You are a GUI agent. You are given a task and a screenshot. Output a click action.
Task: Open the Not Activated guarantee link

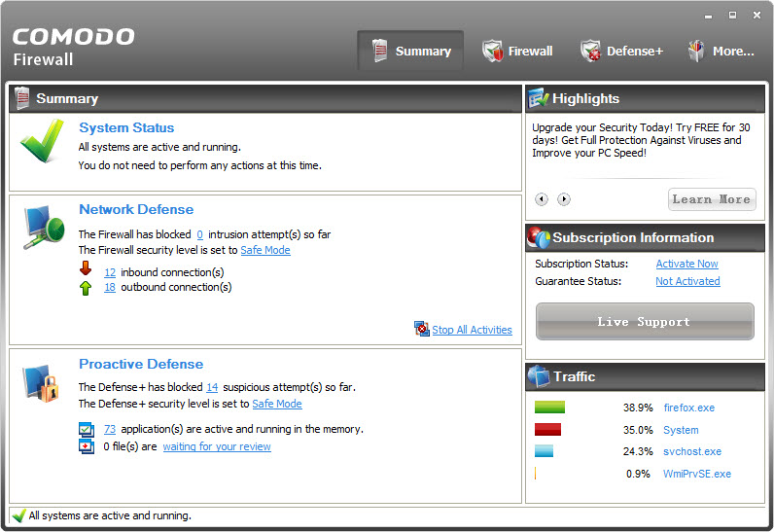(687, 281)
